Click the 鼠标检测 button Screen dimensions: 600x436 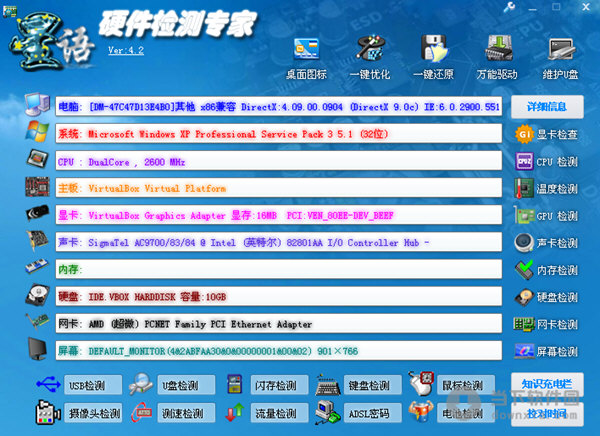pos(466,385)
